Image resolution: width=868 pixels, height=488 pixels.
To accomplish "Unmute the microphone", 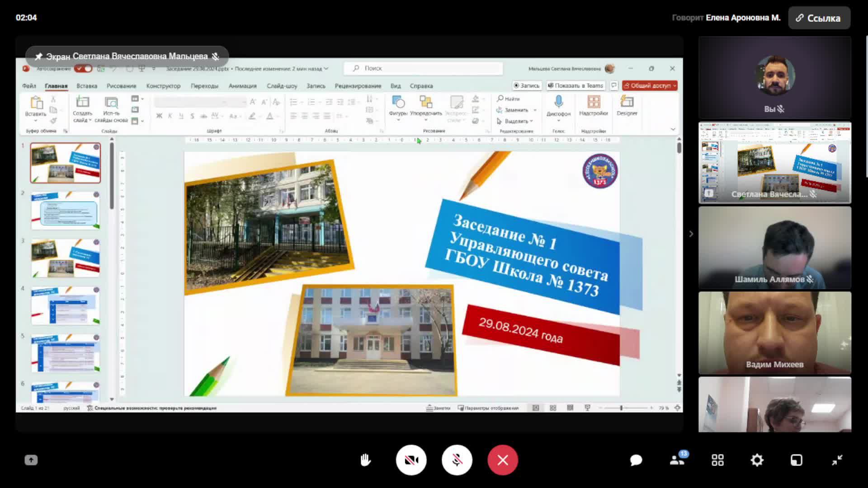I will [x=457, y=460].
